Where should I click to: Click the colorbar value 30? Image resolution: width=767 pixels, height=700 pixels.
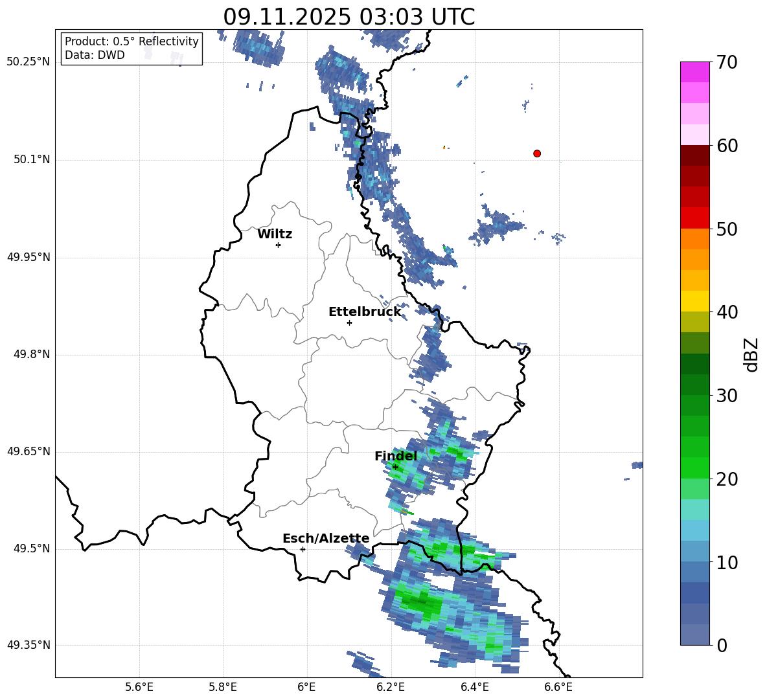[x=727, y=396]
